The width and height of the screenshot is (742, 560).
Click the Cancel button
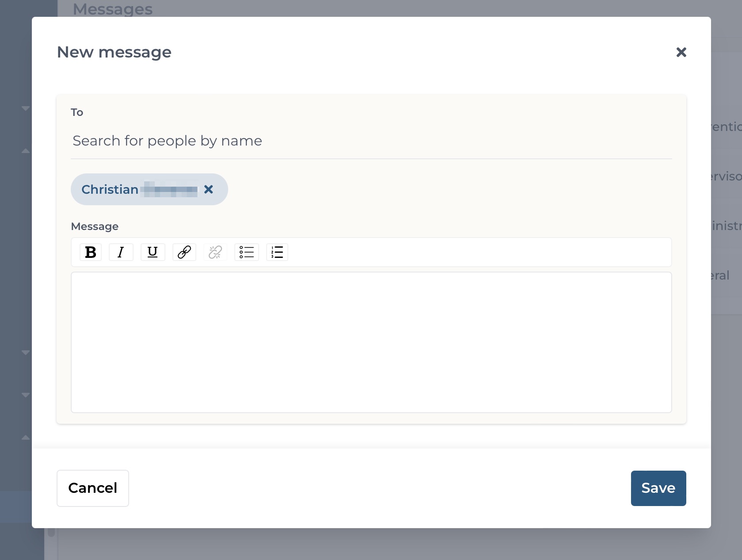click(x=93, y=488)
